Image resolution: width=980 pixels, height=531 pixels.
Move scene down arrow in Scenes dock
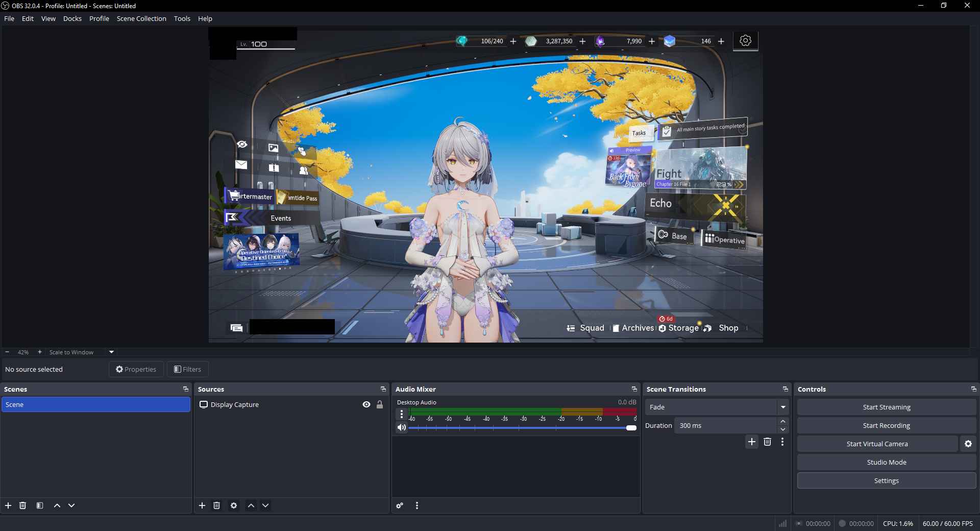(71, 505)
